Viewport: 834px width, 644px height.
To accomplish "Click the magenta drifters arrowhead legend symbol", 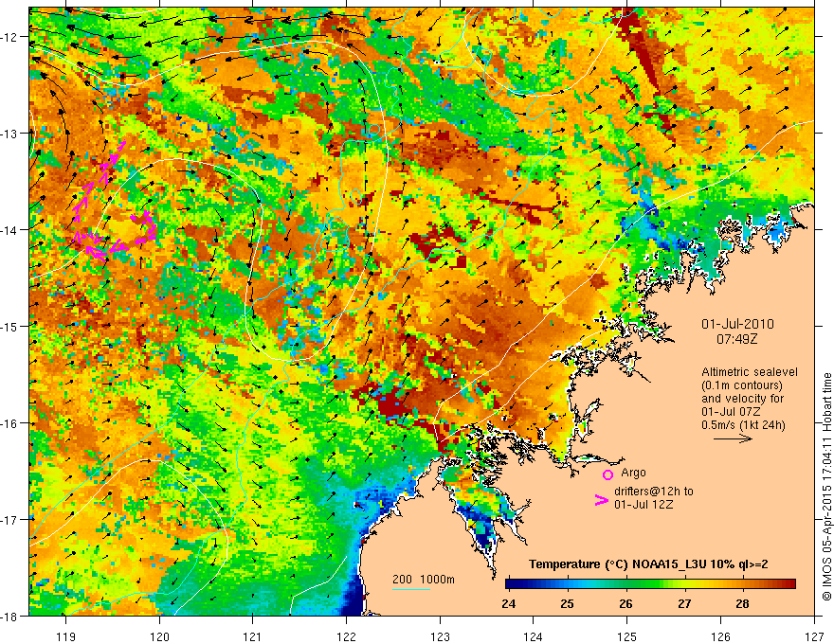I will point(602,500).
